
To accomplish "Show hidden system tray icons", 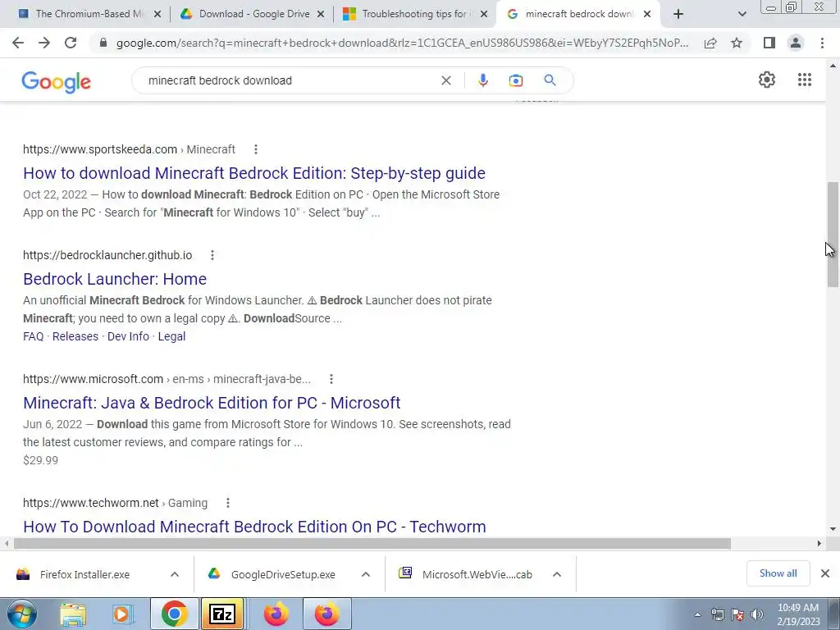I will 697,614.
